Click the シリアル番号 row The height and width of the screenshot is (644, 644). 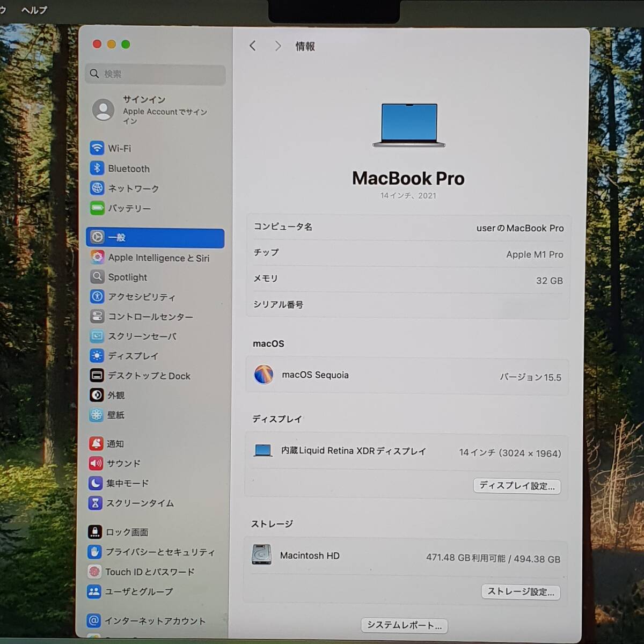[x=408, y=305]
